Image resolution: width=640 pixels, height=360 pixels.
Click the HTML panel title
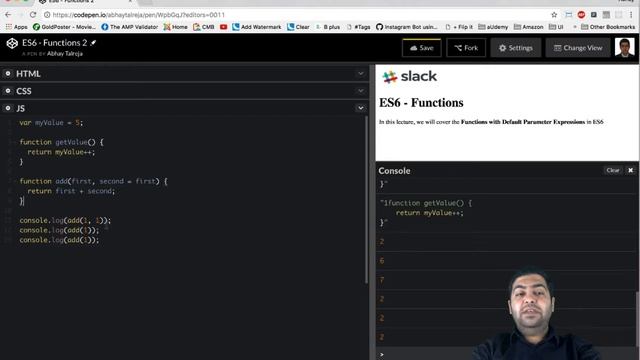coord(28,73)
